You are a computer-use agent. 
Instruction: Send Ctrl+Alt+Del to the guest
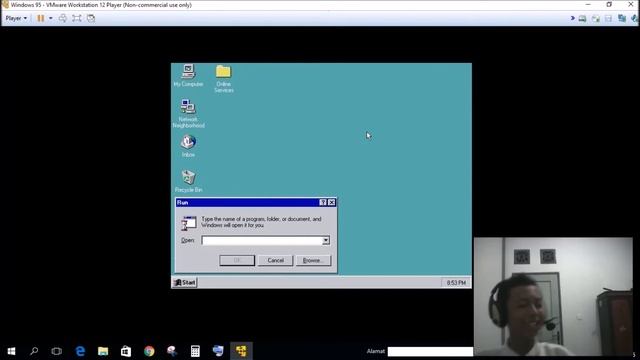pyautogui.click(x=62, y=18)
